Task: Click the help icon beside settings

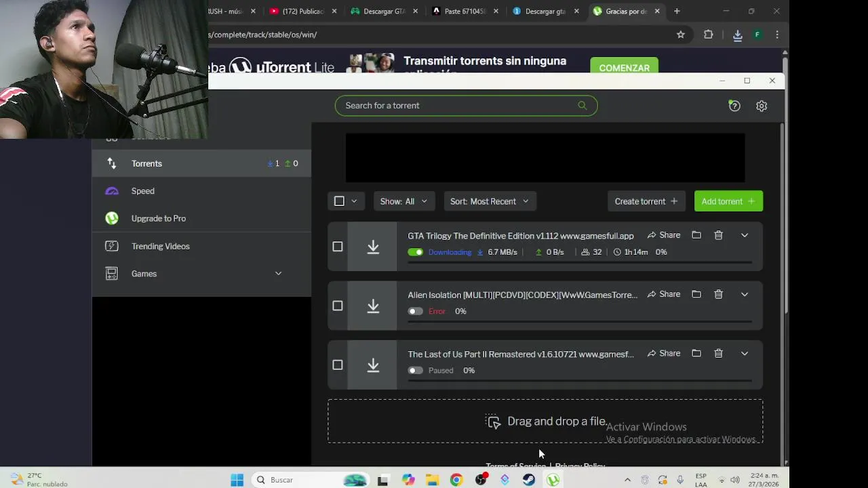Action: (734, 106)
